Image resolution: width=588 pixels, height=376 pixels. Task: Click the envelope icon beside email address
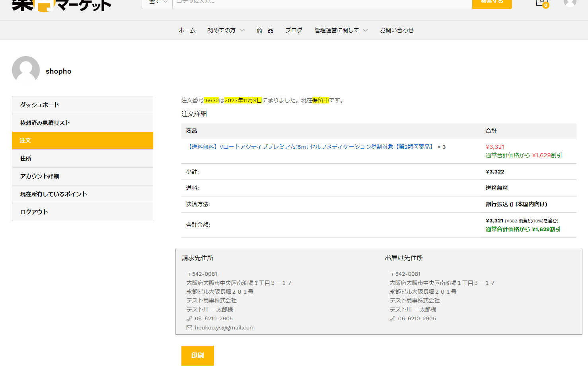(189, 328)
